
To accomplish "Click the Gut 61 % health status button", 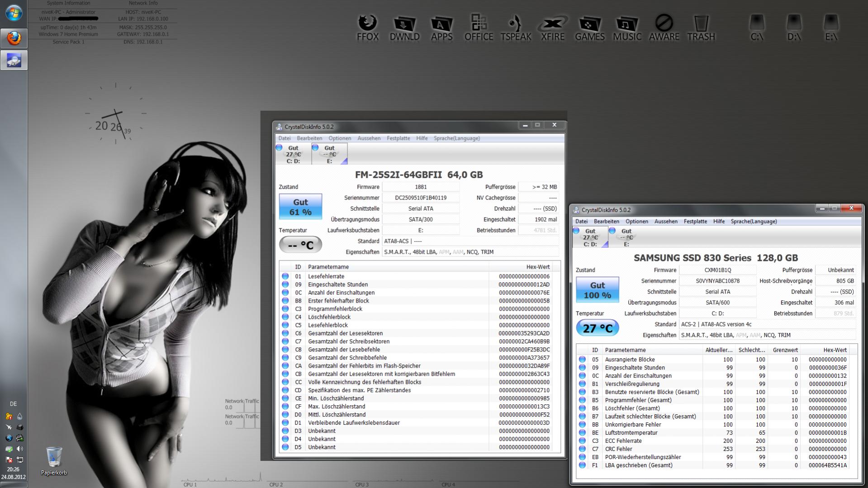I will [x=300, y=207].
